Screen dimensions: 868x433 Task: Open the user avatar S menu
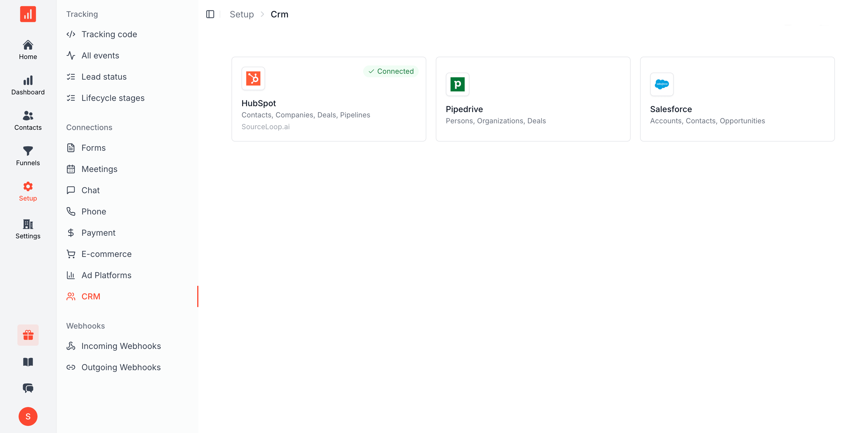[28, 416]
